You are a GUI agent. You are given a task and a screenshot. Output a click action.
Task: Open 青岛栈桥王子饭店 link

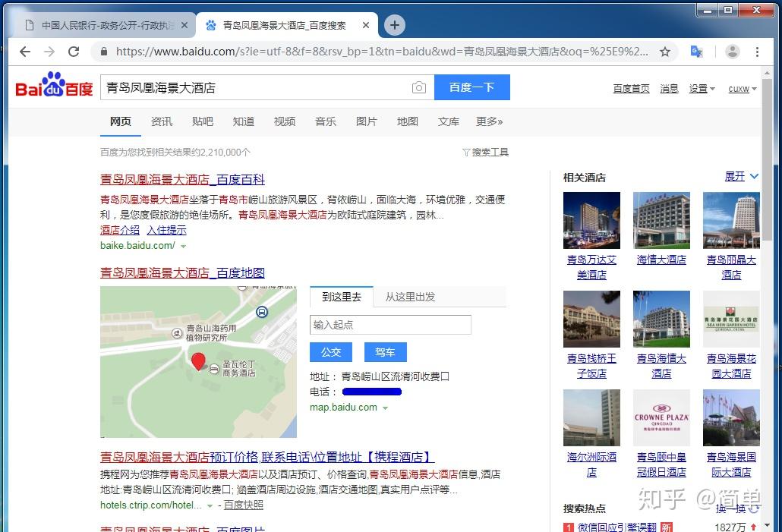point(591,366)
